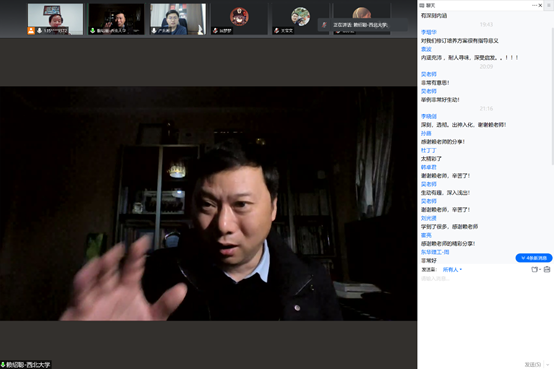Close the chat panel
Screen dimensions: 554x369
click(540, 5)
